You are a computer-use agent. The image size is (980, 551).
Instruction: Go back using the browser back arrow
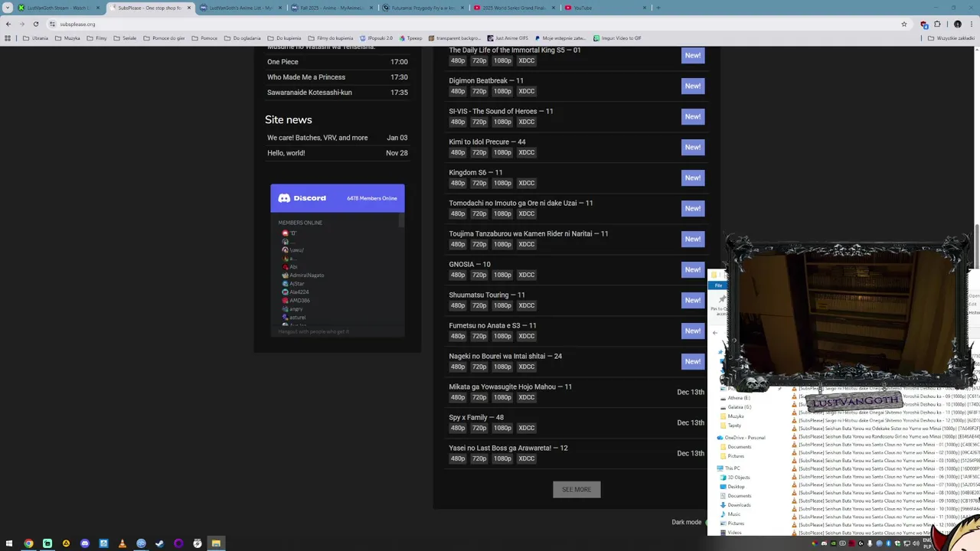pos(8,24)
